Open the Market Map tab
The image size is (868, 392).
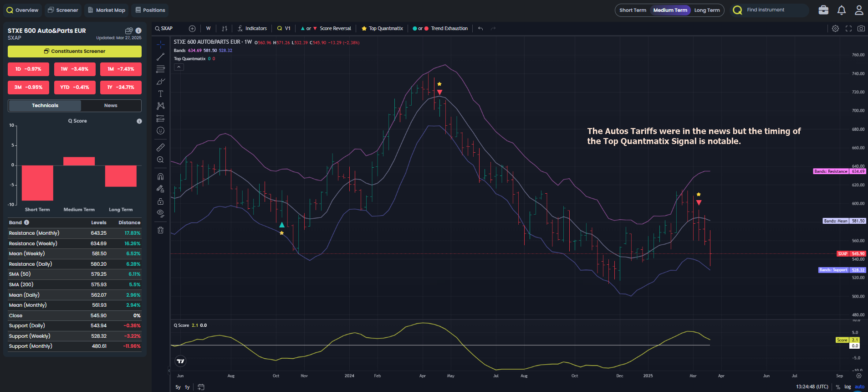107,10
